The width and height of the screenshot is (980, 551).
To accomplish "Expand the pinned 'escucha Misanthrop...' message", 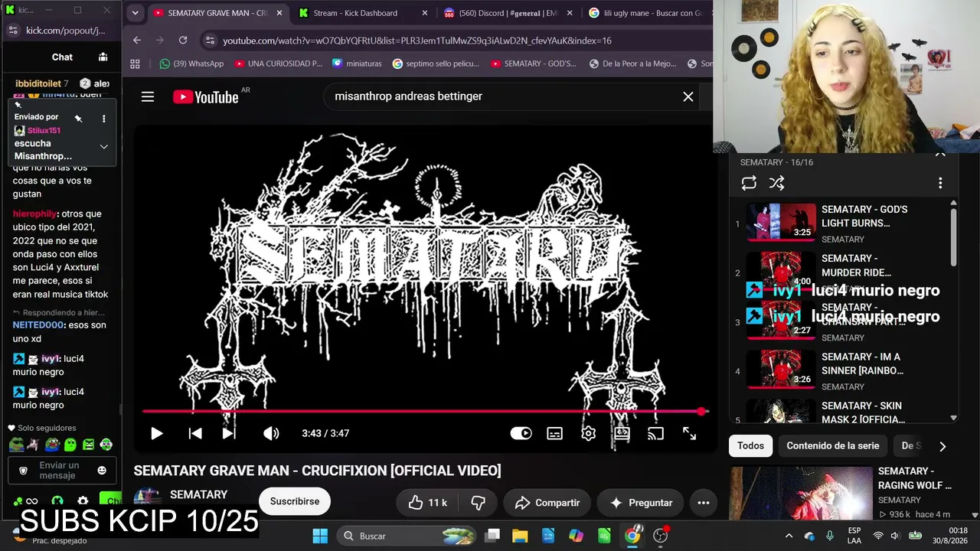I will [104, 147].
